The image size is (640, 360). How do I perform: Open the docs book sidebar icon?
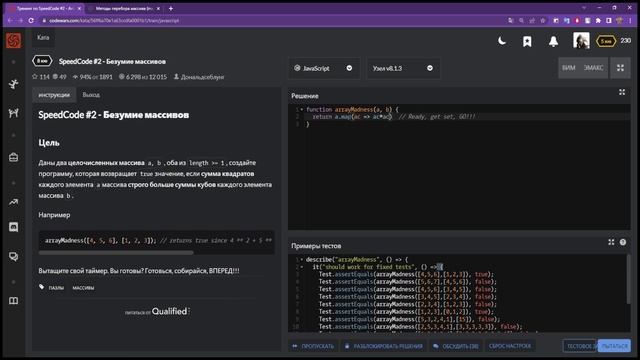(13, 301)
